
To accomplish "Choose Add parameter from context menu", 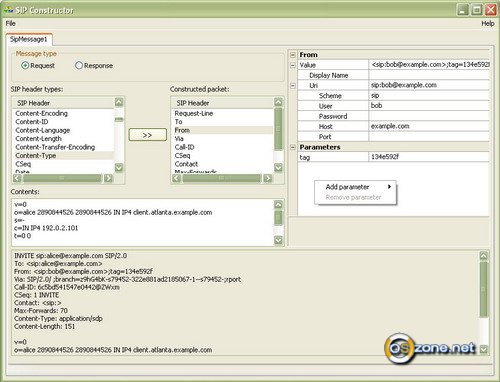I will tap(355, 187).
